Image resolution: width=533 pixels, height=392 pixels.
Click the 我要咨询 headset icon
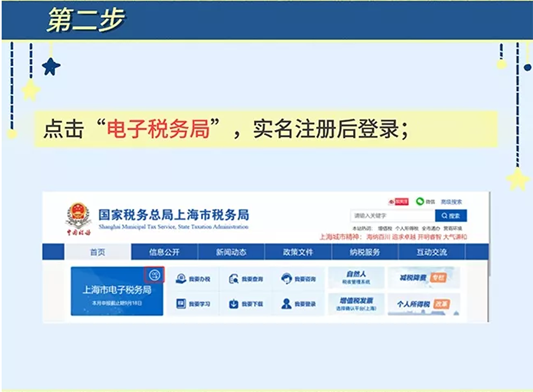(287, 278)
